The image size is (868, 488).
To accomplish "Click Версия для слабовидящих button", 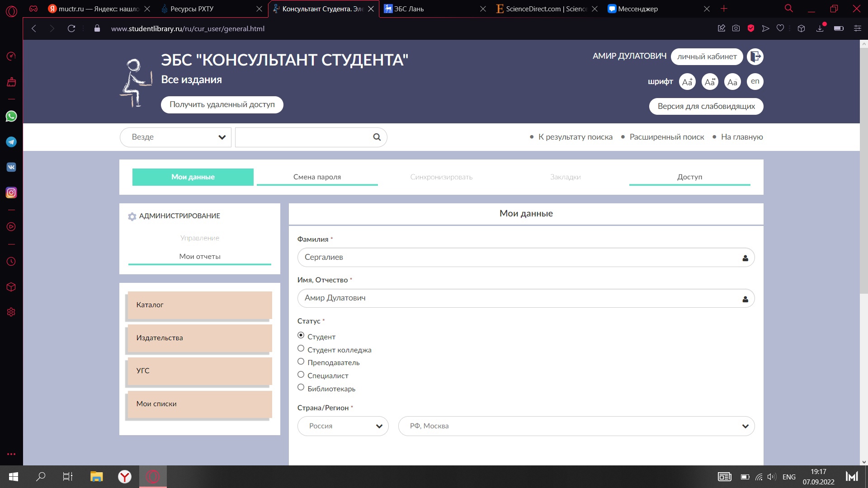I will [x=706, y=107].
